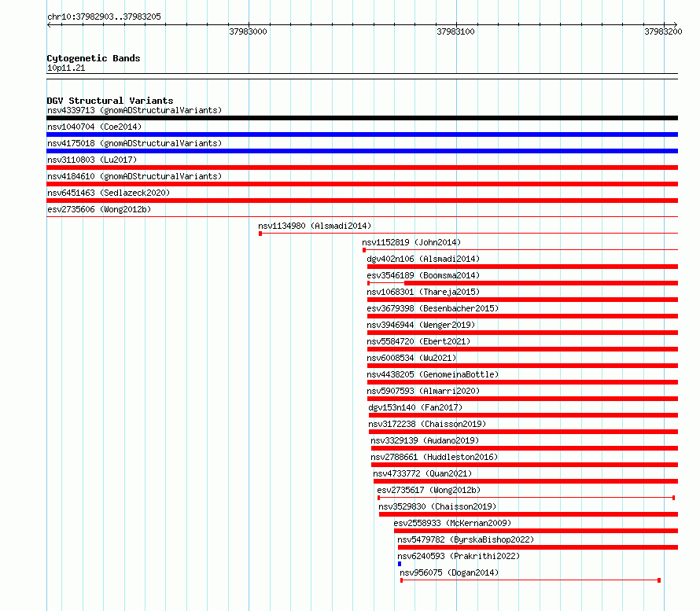Open nsv3110803 (Lu2017) variant label
This screenshot has height=611, width=700.
92,160
